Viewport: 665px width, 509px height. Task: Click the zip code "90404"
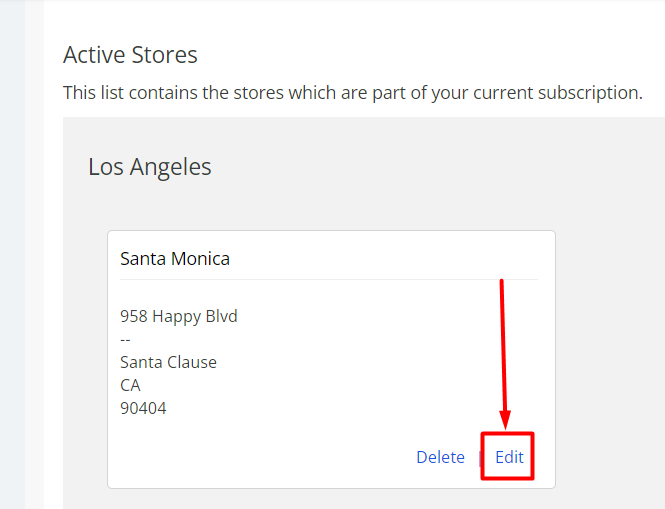pyautogui.click(x=143, y=408)
